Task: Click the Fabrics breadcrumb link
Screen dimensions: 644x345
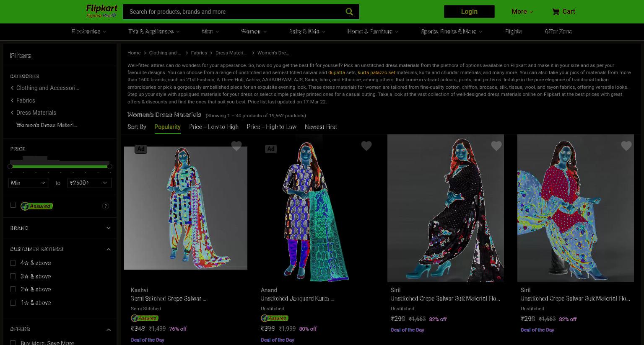Action: coord(199,53)
